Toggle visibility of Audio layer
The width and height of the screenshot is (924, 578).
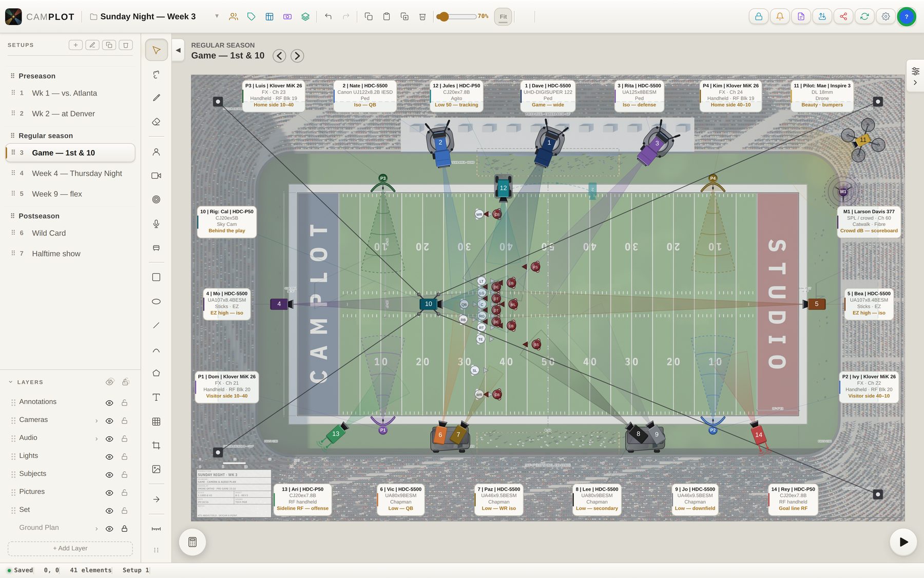(109, 439)
